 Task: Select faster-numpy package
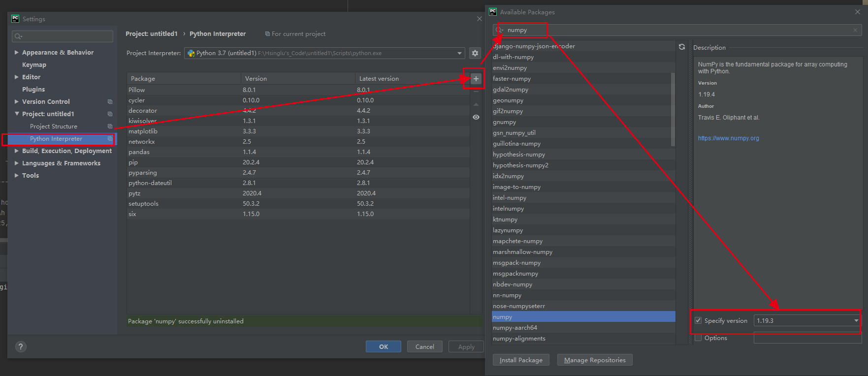583,79
